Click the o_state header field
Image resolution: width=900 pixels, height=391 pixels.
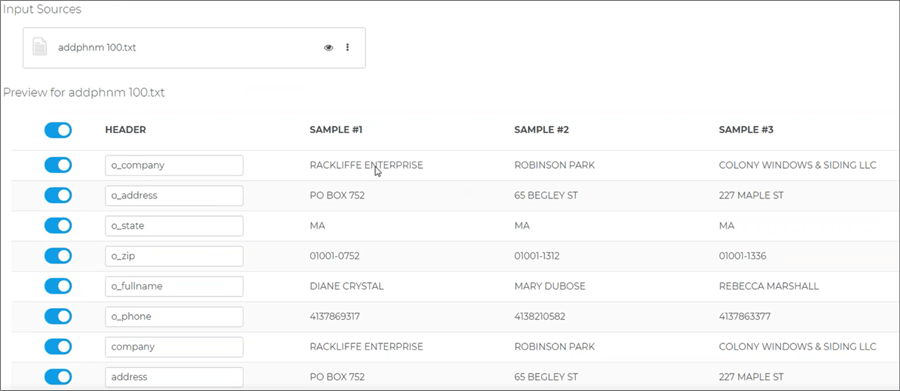(x=174, y=226)
